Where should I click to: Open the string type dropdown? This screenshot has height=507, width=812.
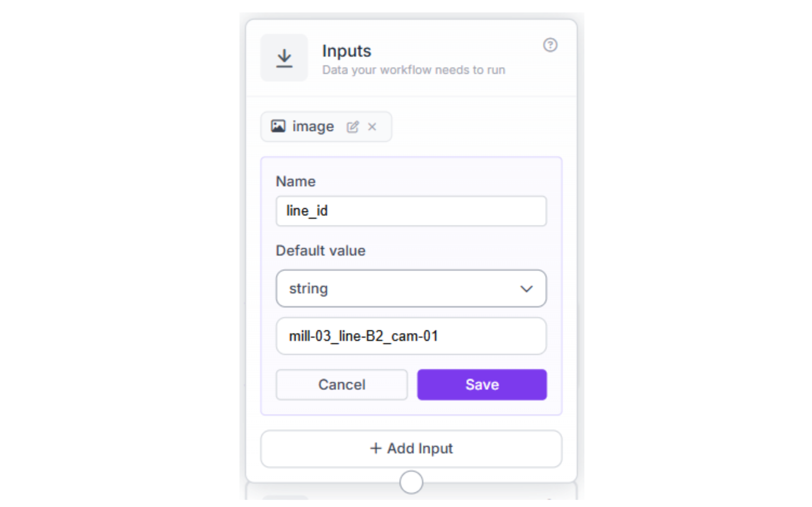411,289
